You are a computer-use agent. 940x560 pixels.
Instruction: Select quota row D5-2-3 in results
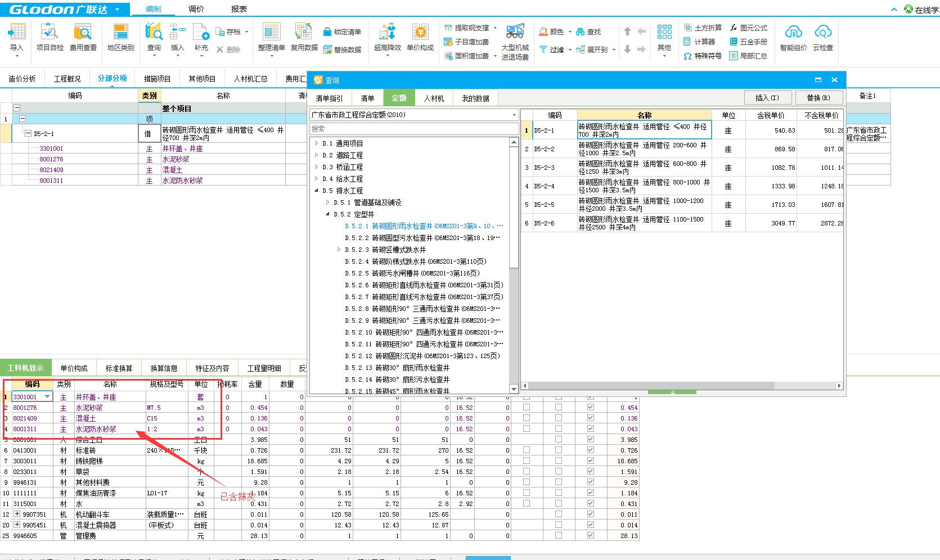(682, 167)
